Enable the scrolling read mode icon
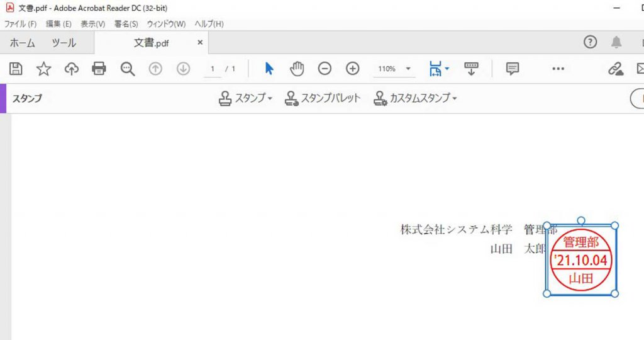Viewport: 644px width, 340px height. point(471,69)
